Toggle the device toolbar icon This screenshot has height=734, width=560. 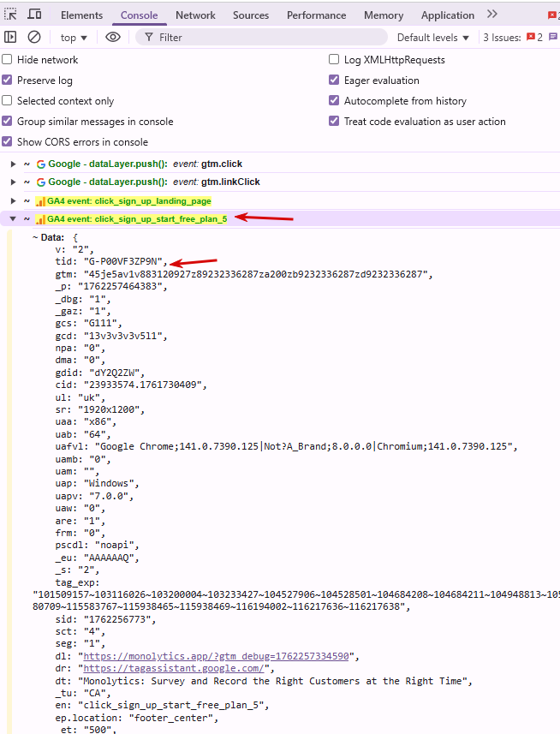[34, 14]
